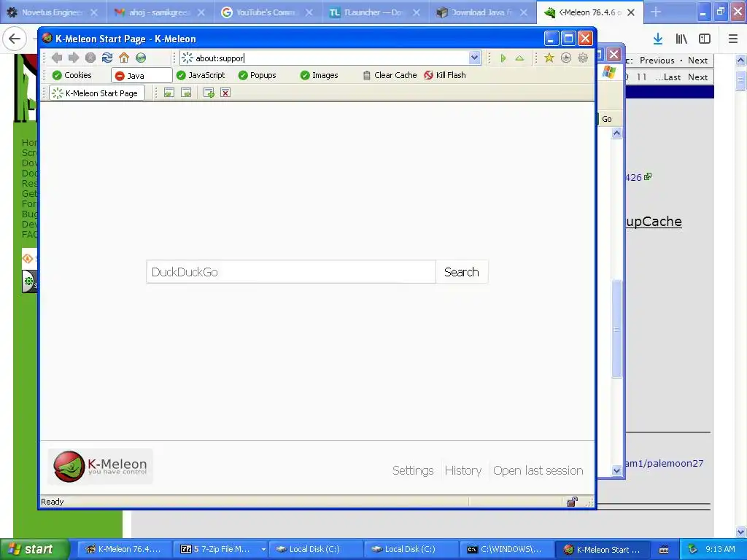
Task: Click the on-screen keyboard tray icon
Action: click(x=664, y=550)
